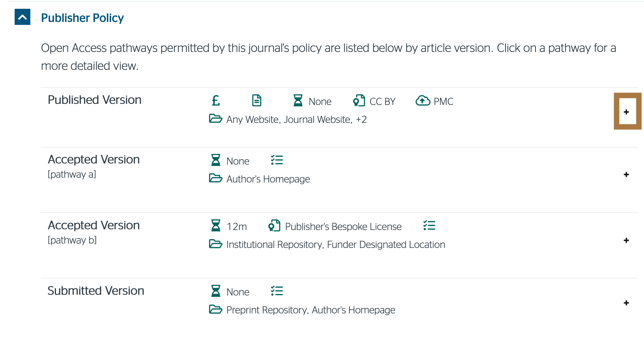
Task: Click the pathway a conditions checklist icon
Action: click(277, 160)
